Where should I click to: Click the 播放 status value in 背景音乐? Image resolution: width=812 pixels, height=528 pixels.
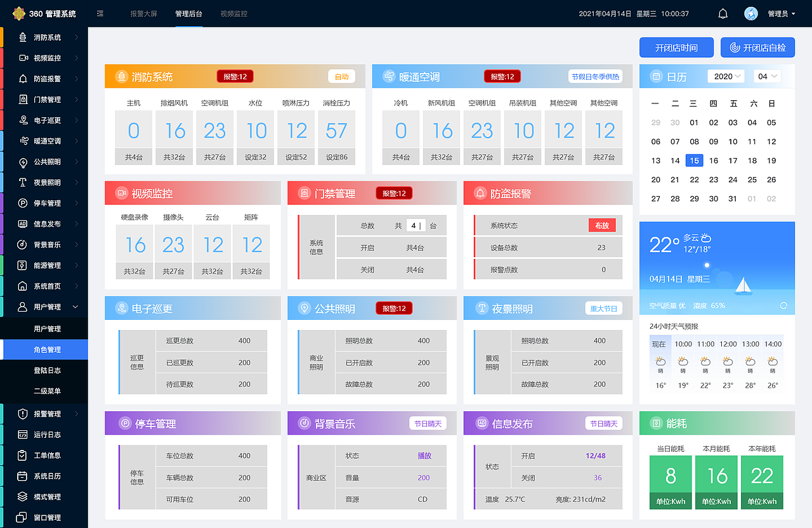point(424,456)
